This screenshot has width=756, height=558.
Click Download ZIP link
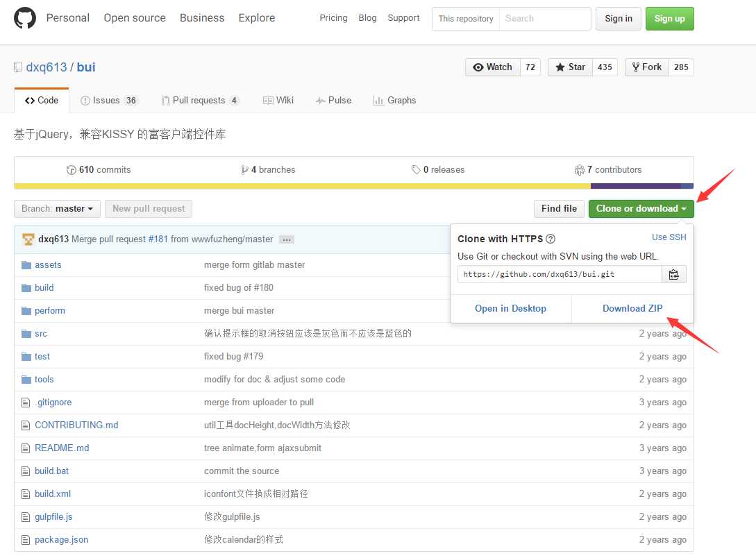tap(632, 308)
